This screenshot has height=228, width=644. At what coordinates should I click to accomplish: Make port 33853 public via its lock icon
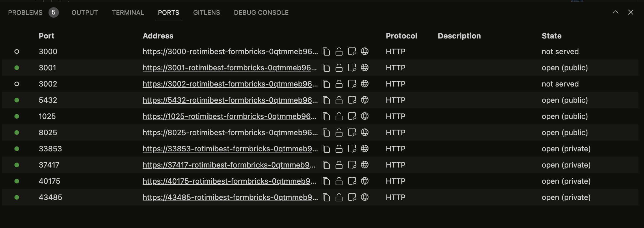point(339,149)
